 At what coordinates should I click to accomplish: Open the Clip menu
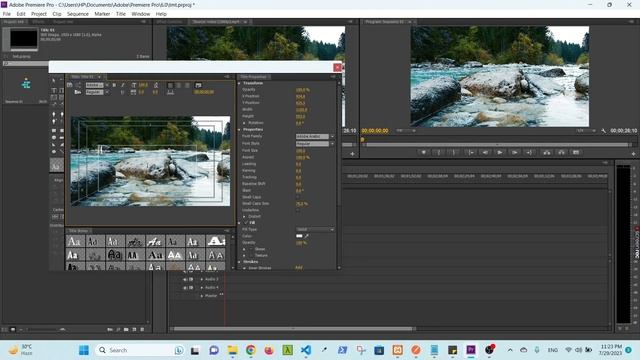(x=57, y=14)
